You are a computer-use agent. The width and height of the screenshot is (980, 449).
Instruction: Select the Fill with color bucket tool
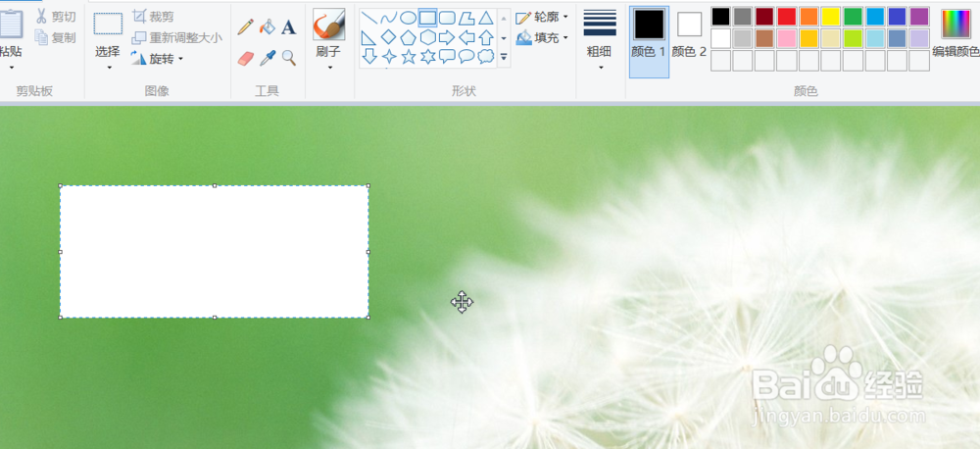pyautogui.click(x=268, y=26)
